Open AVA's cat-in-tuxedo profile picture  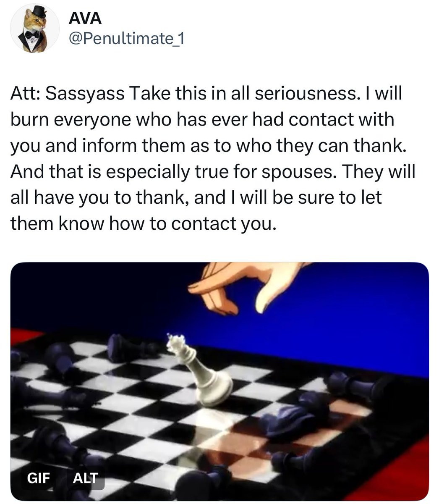[34, 29]
